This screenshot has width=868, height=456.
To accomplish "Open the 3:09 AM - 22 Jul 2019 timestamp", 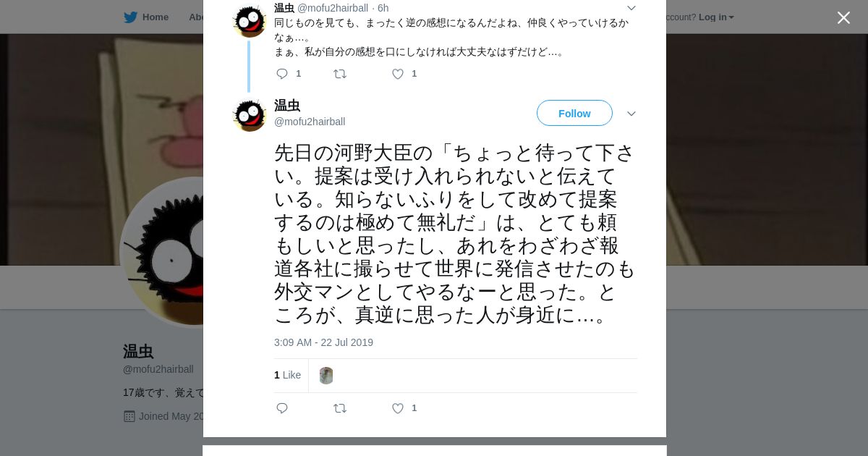I will pos(323,342).
